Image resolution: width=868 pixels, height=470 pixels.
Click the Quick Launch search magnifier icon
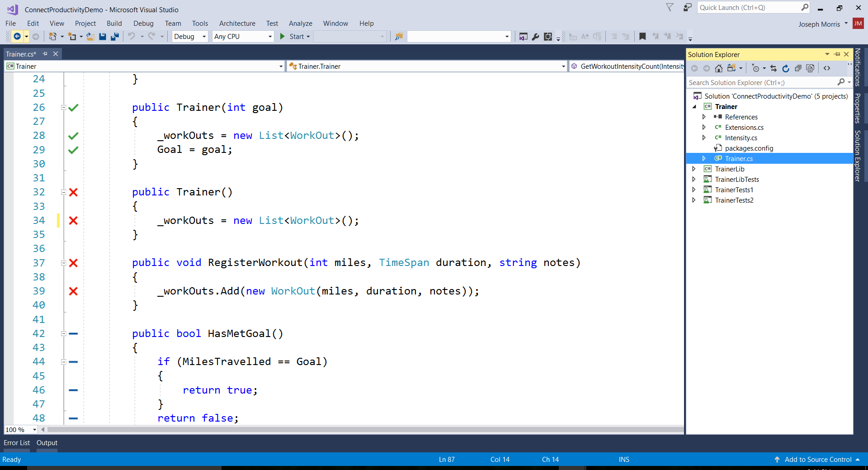pyautogui.click(x=804, y=7)
